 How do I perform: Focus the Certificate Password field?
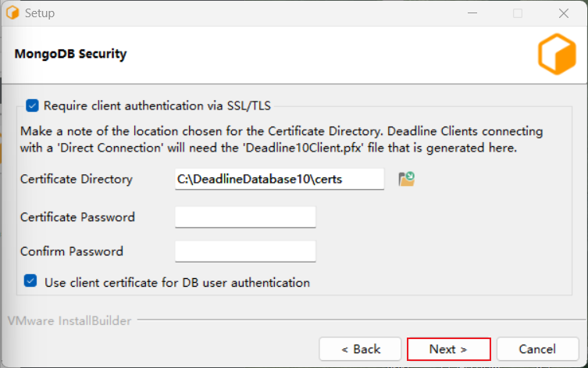[x=245, y=217]
